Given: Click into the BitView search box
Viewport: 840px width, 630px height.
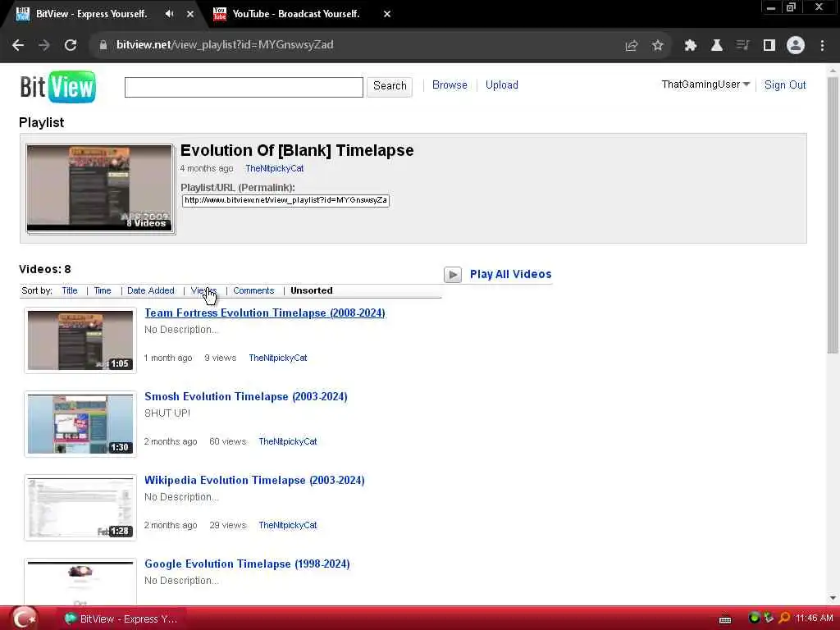Looking at the screenshot, I should point(244,87).
